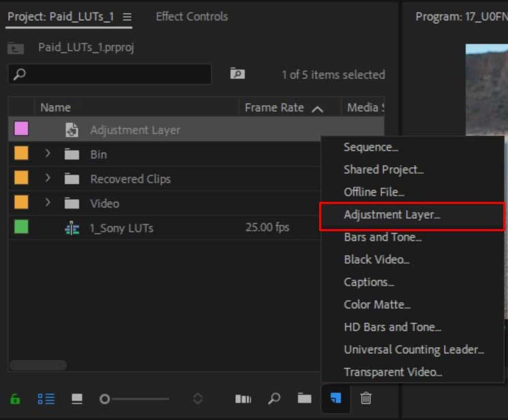This screenshot has height=420, width=508.
Task: Click the New Item button
Action: click(x=335, y=398)
